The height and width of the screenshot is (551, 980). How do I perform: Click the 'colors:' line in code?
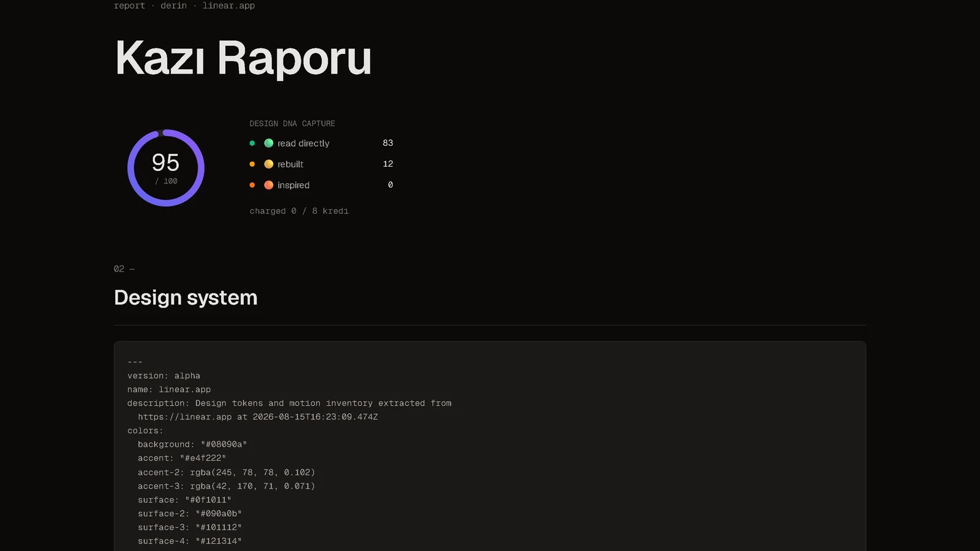click(145, 431)
